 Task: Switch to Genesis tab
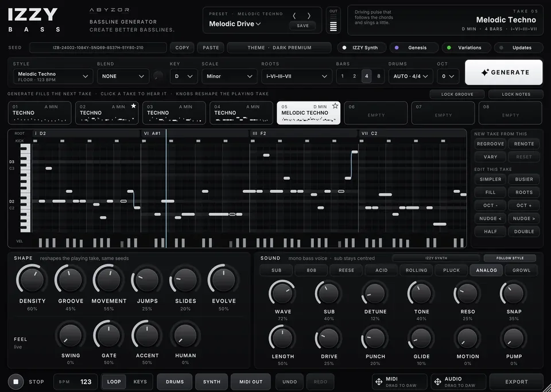pyautogui.click(x=414, y=48)
